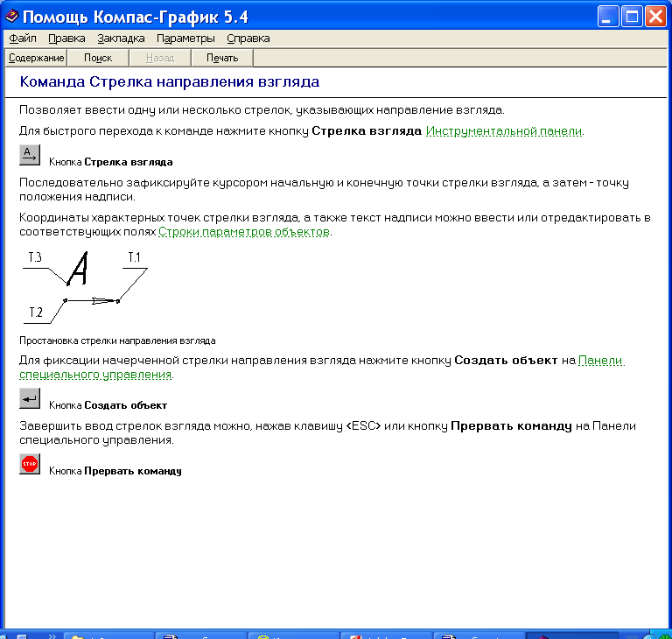Open the Справка menu
Image resolution: width=672 pixels, height=639 pixels.
[x=248, y=39]
